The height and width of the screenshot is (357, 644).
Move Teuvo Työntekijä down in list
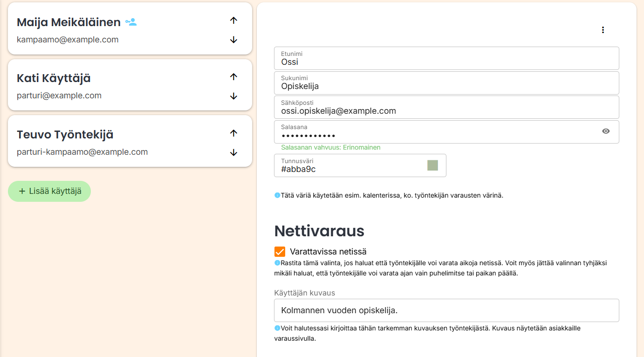coord(234,153)
